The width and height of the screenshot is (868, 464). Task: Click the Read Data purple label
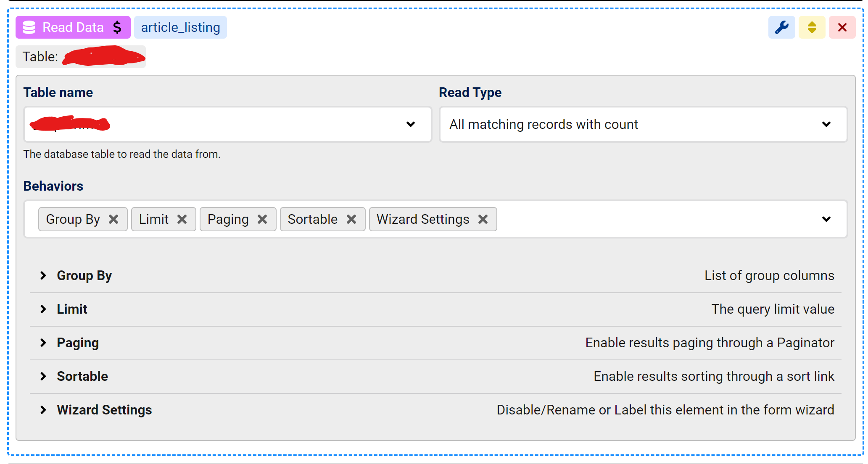point(72,28)
